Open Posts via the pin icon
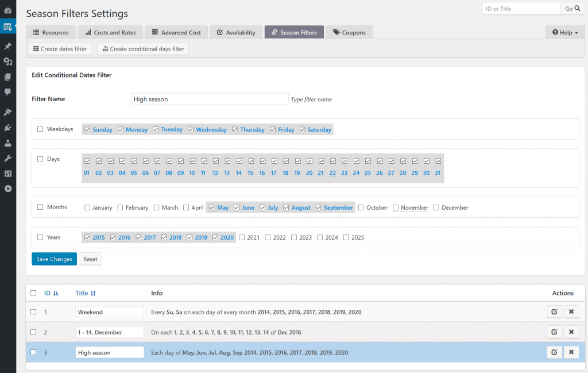The width and height of the screenshot is (588, 373). coord(8,46)
